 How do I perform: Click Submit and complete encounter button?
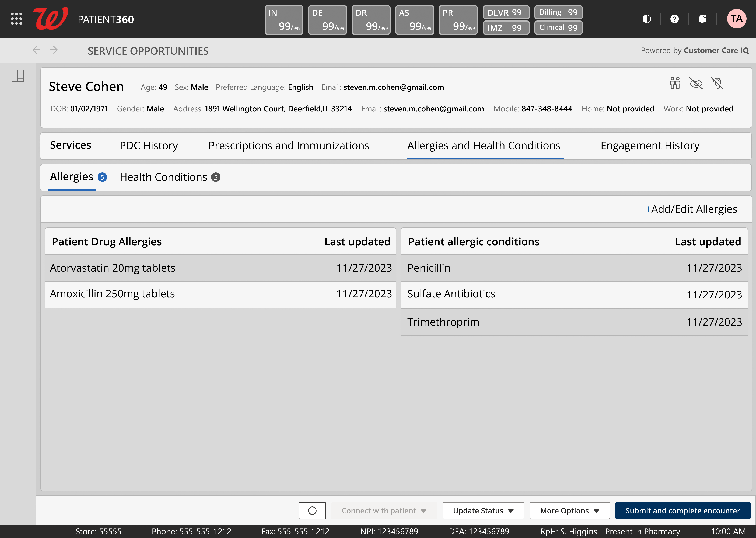click(x=682, y=511)
